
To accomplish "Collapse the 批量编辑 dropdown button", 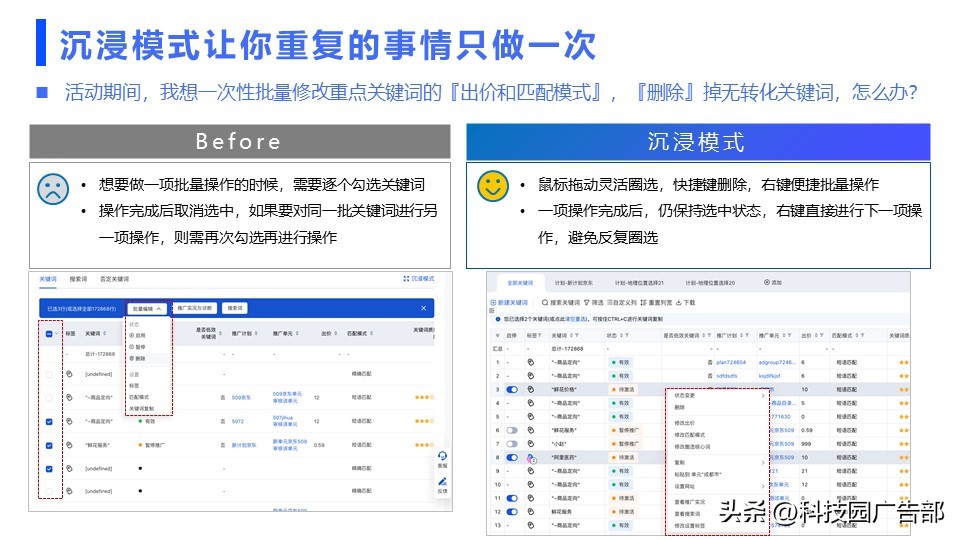I will click(147, 309).
